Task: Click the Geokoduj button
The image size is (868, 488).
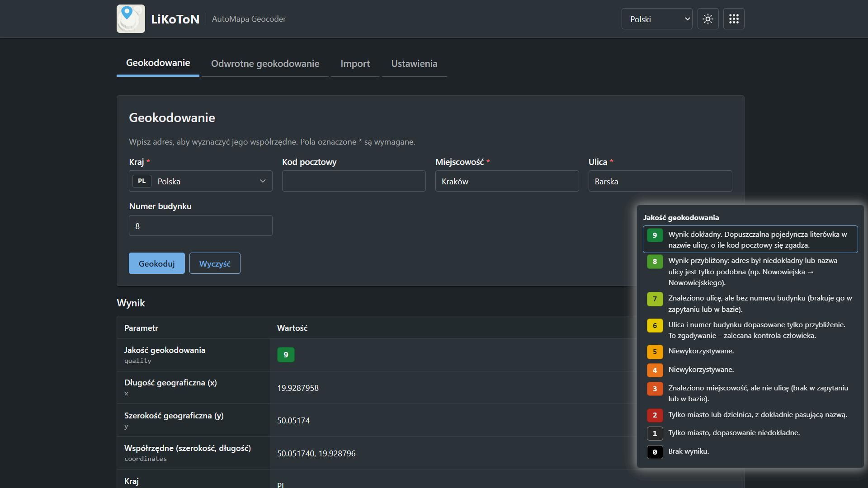Action: pyautogui.click(x=157, y=263)
